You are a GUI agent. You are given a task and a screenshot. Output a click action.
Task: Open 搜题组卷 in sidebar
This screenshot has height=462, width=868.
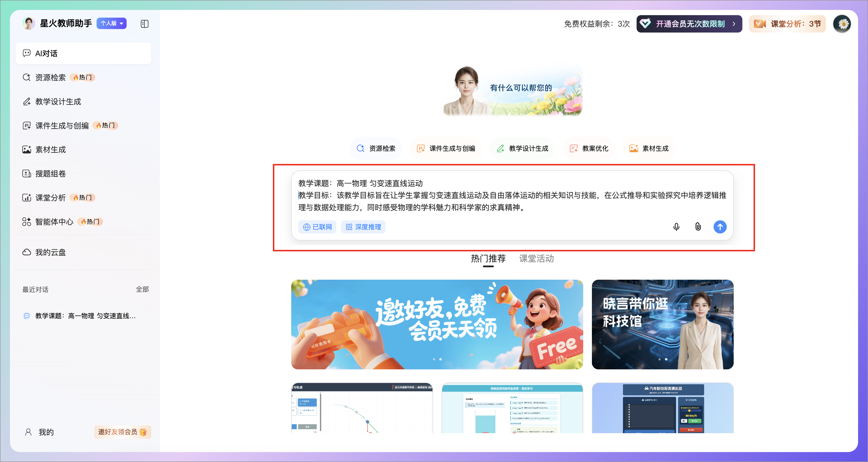click(x=51, y=174)
